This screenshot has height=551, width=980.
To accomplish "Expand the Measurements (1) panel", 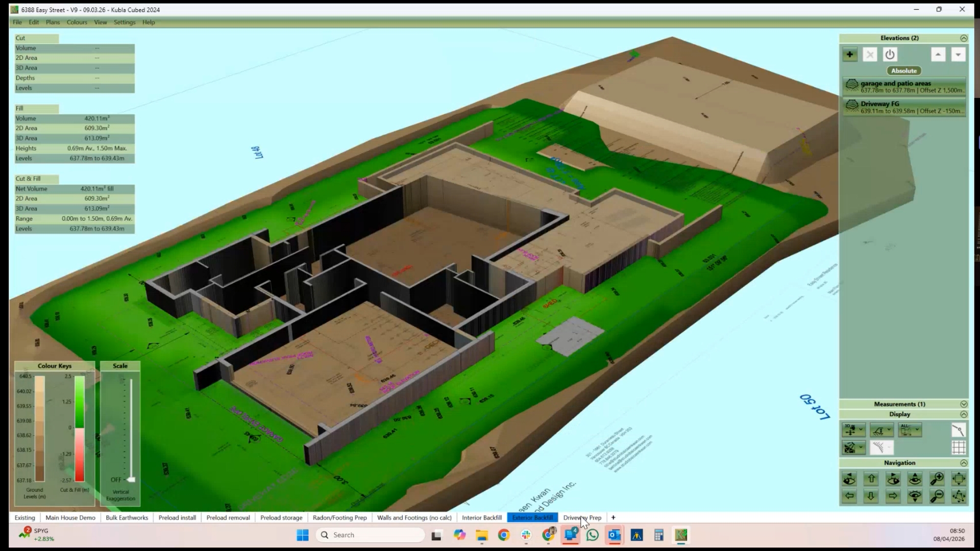I will click(x=963, y=404).
